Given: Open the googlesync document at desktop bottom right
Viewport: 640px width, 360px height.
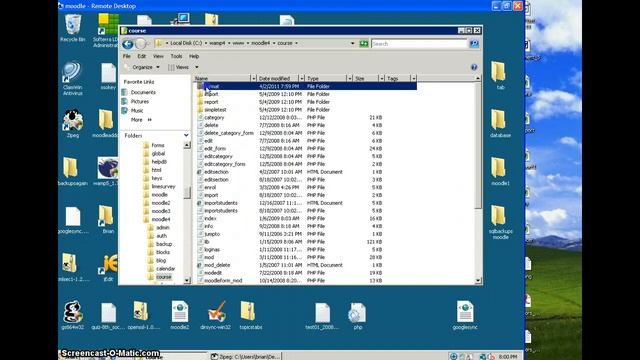Looking at the screenshot, I should pyautogui.click(x=465, y=315).
